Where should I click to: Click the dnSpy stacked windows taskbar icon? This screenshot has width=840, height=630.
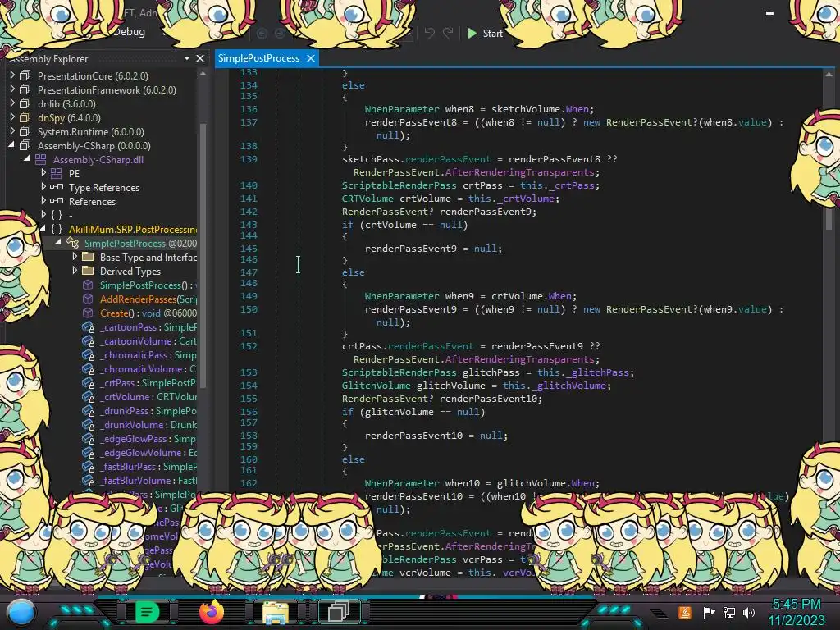pyautogui.click(x=339, y=611)
